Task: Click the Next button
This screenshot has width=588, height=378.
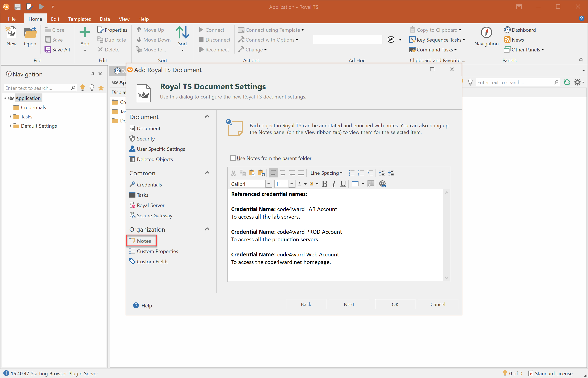Action: tap(348, 304)
